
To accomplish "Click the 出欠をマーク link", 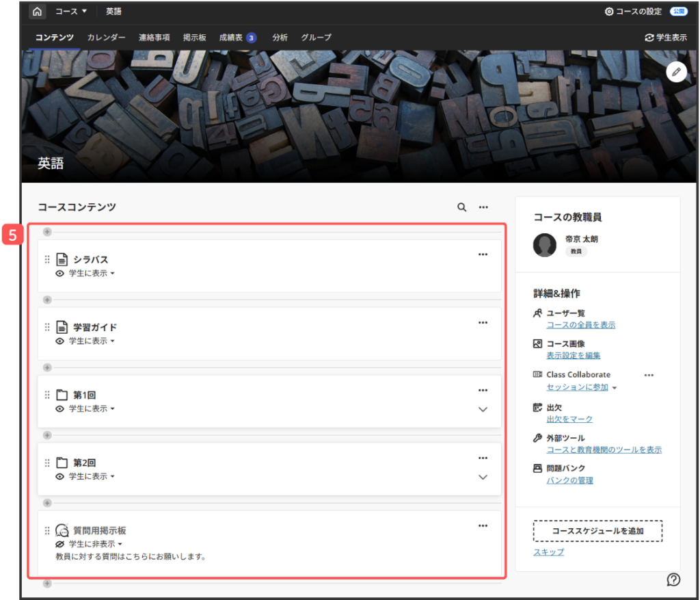I will (x=569, y=419).
